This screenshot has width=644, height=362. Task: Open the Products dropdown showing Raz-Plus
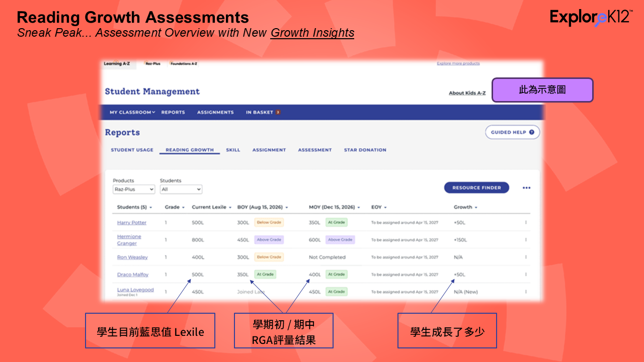134,190
